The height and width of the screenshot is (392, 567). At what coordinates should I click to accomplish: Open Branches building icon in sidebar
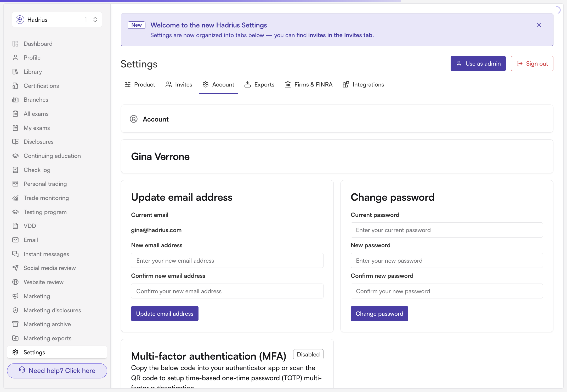click(15, 100)
